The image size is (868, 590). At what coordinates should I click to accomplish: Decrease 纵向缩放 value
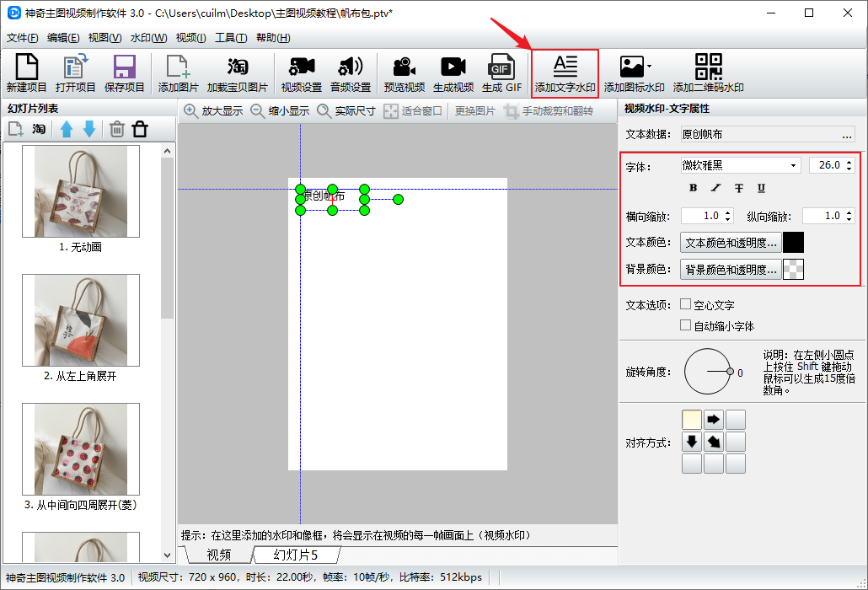click(x=849, y=218)
